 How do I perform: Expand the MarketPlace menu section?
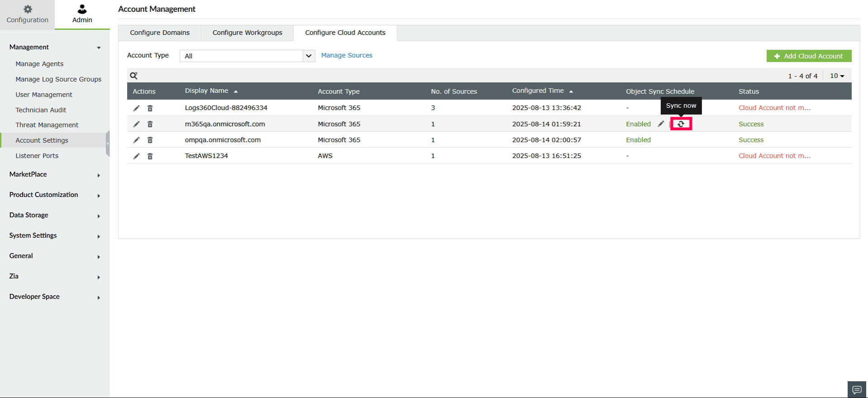click(55, 174)
